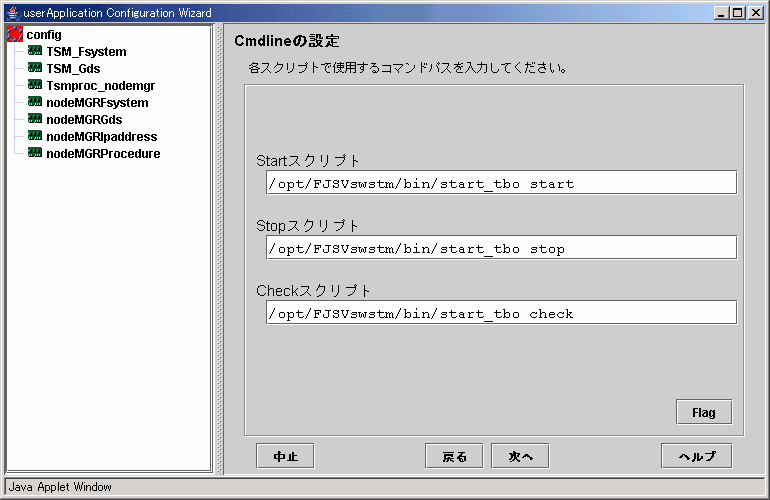770x500 pixels.
Task: Click the split pane divider handle
Action: coord(219,249)
